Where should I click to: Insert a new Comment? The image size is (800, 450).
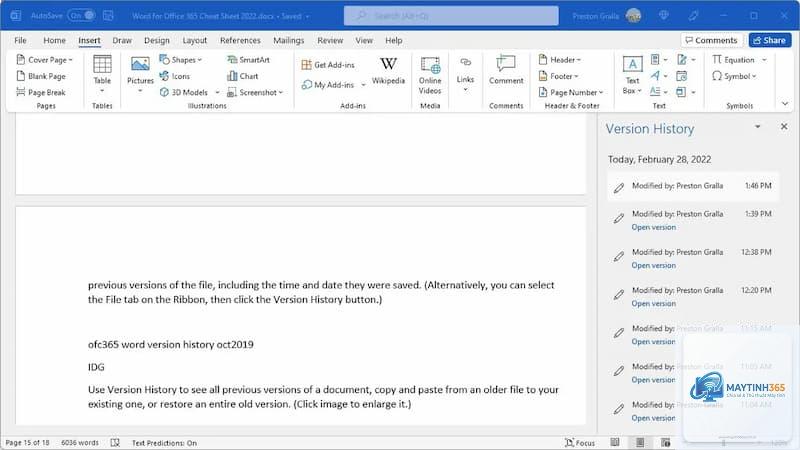tap(506, 70)
